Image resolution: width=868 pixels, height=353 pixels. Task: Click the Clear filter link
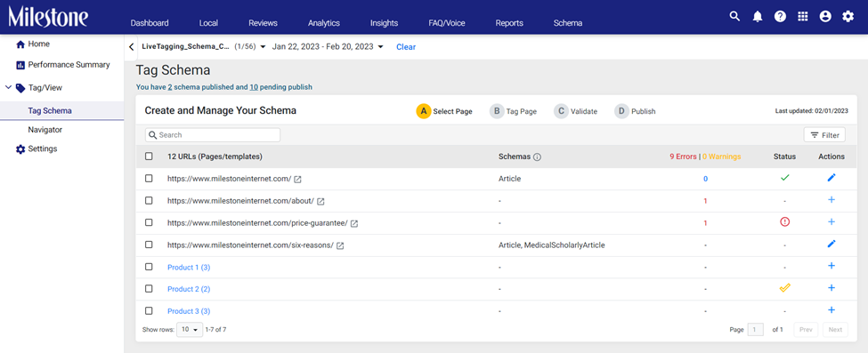click(x=406, y=47)
